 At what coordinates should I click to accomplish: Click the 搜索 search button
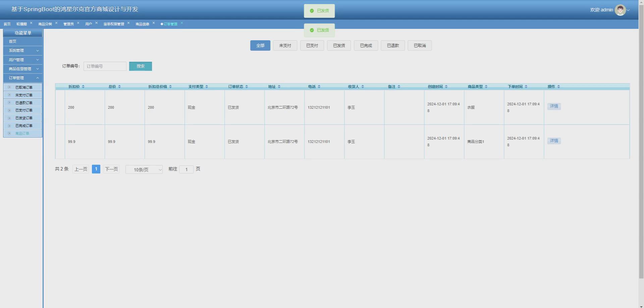click(141, 66)
